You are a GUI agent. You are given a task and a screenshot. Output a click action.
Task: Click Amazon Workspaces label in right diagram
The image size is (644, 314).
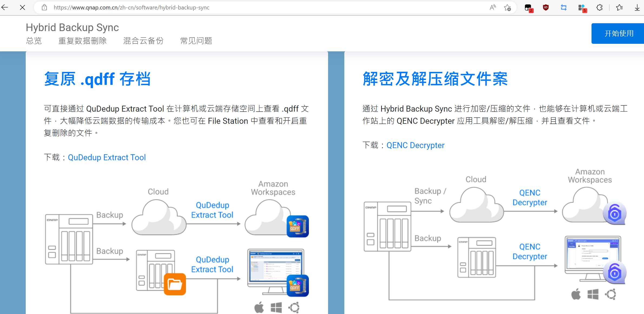coord(590,176)
